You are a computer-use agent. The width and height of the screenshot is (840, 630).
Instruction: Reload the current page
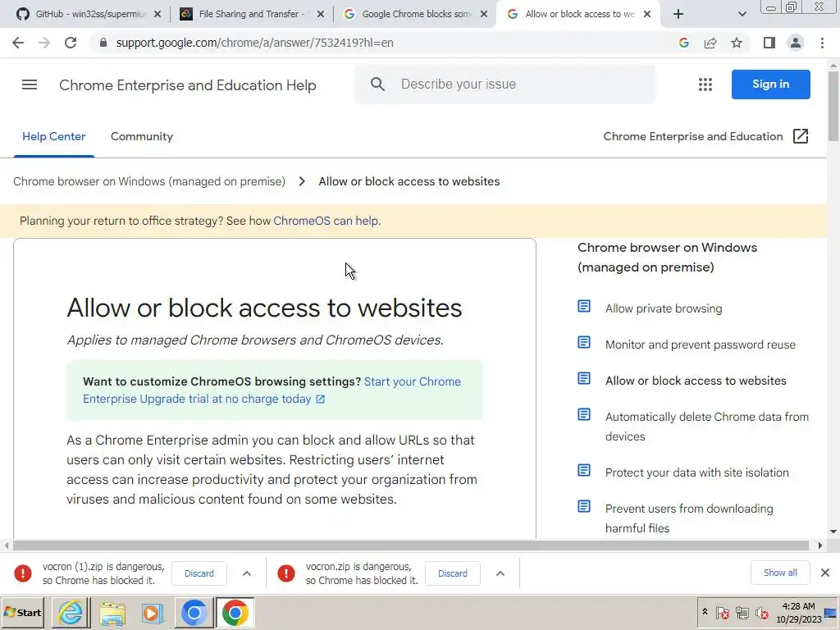click(x=71, y=43)
